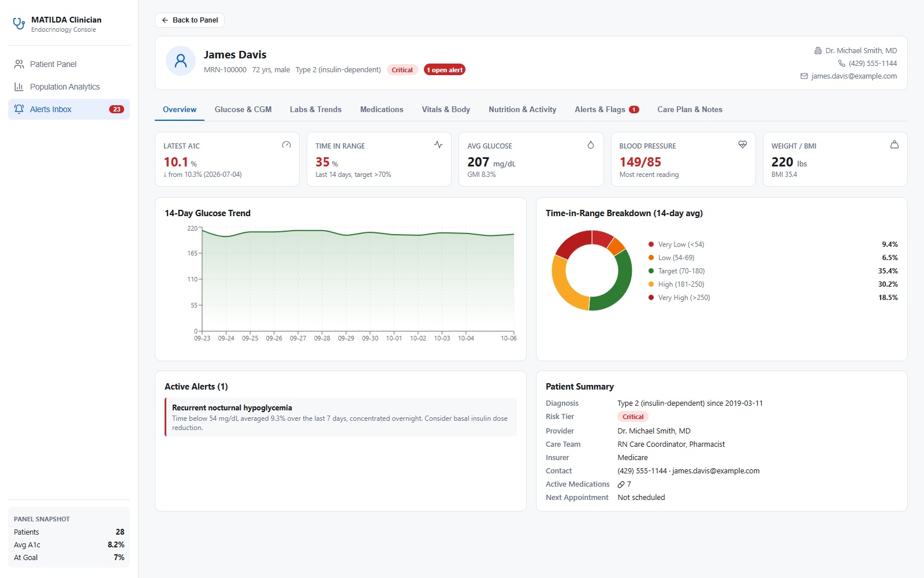Click the back arrow icon
The height and width of the screenshot is (578, 924).
pos(165,20)
